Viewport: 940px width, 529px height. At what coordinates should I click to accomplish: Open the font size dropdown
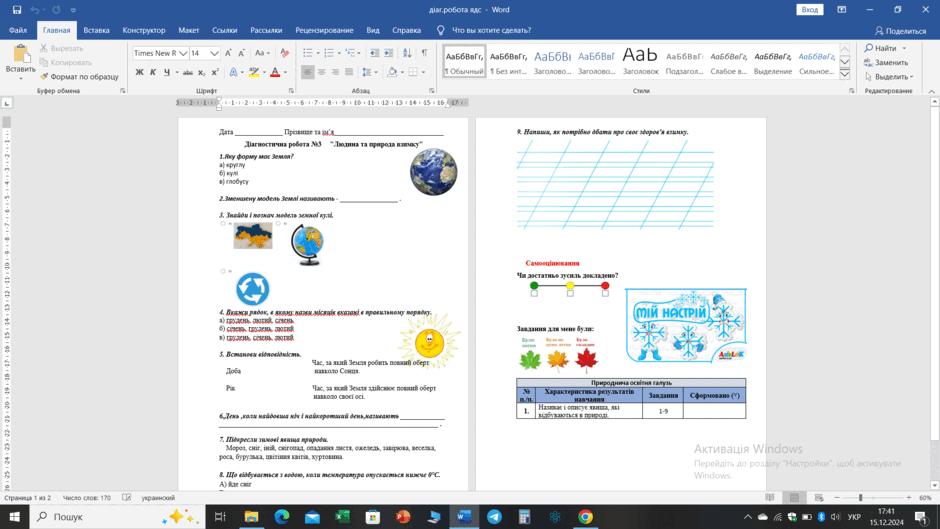pos(214,53)
